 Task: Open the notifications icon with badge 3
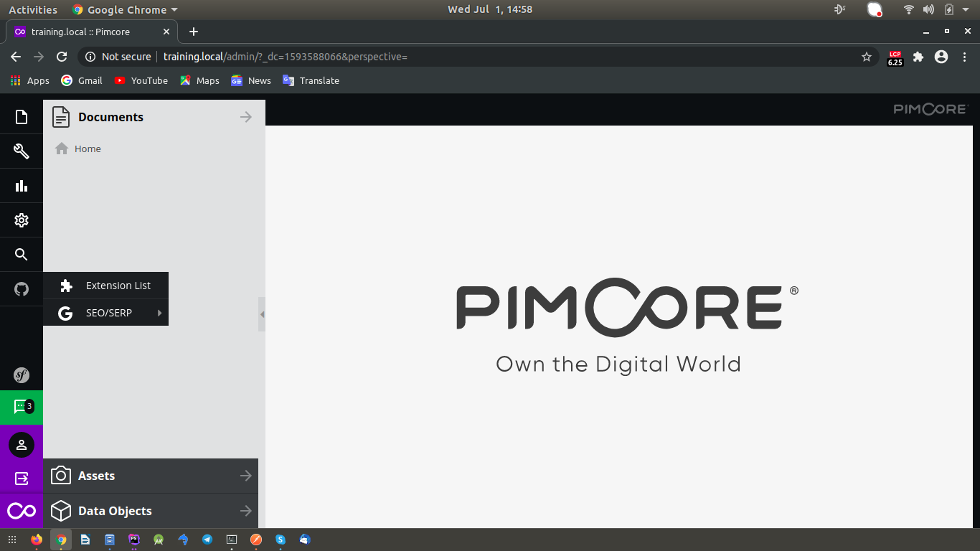point(22,408)
